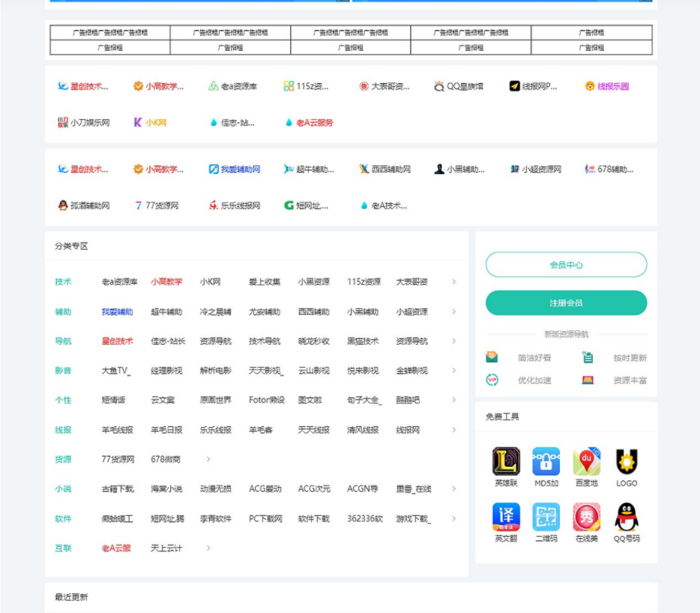This screenshot has height=613, width=700.
Task: Open the 在线美 photo tool icon
Action: click(586, 517)
